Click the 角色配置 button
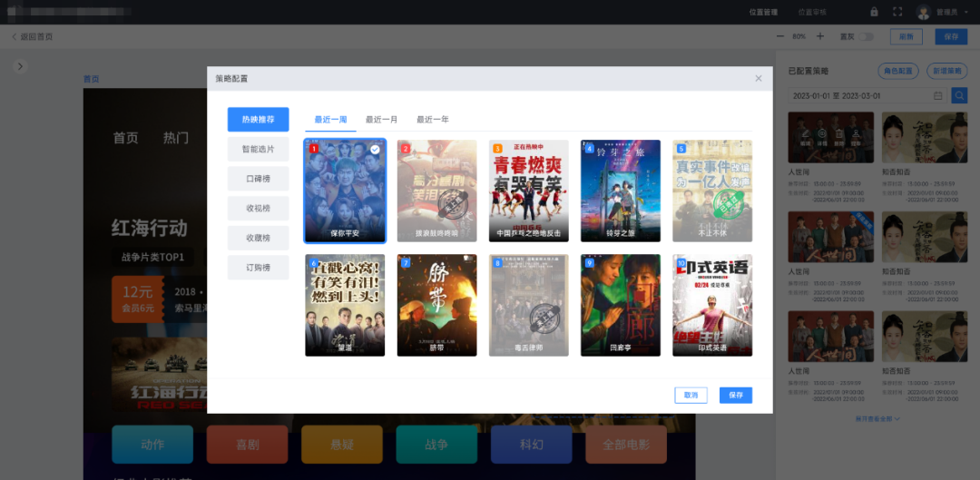 (x=898, y=71)
